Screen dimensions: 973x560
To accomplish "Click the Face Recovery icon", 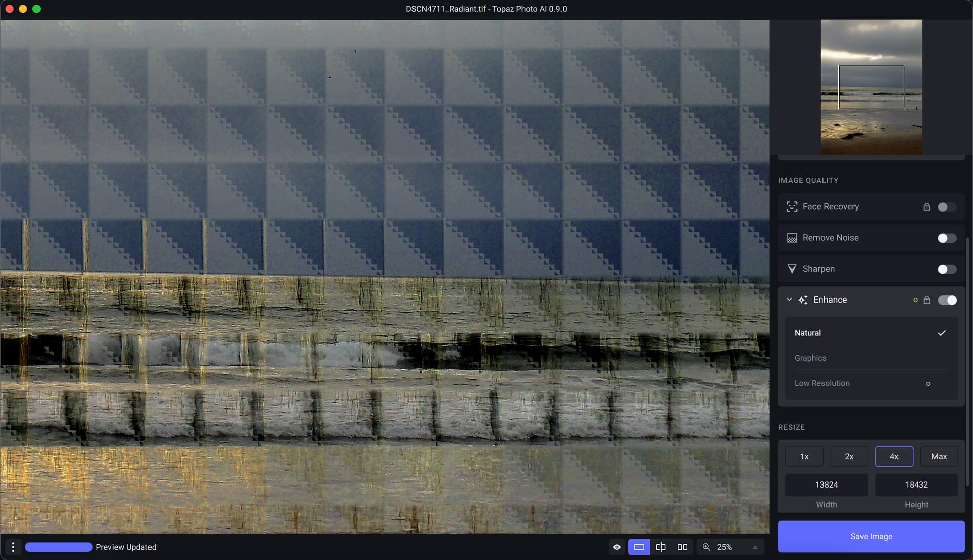I will point(792,206).
